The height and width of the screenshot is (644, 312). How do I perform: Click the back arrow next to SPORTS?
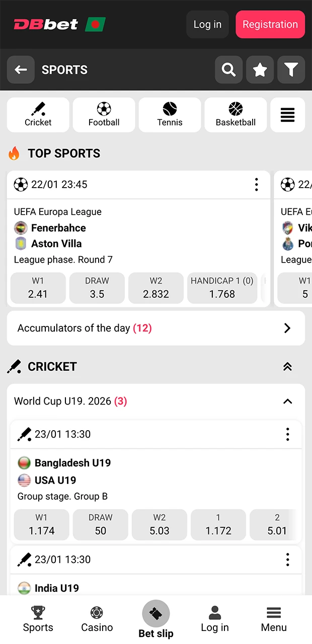[21, 69]
